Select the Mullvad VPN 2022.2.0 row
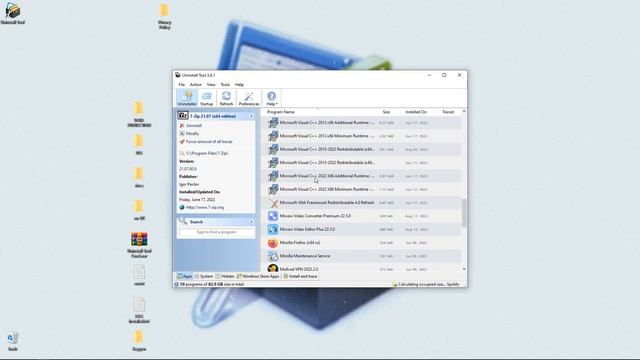Screen dimensions: 640x360 coord(362,268)
